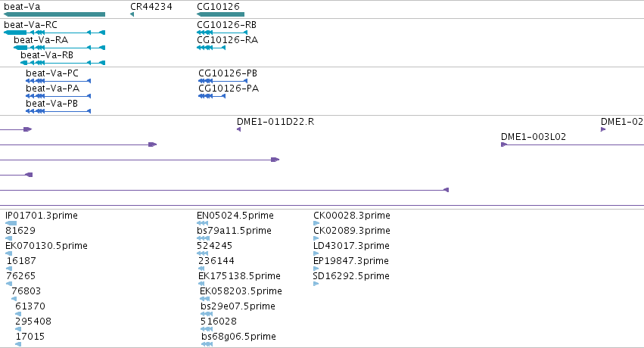Select bs79a11.5prime EST

click(204, 238)
